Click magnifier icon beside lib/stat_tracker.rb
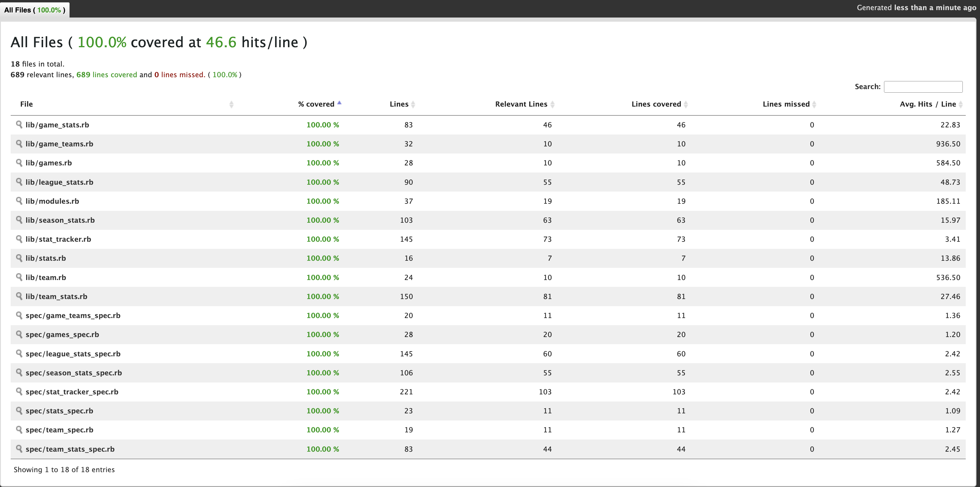Image resolution: width=980 pixels, height=487 pixels. pos(19,239)
